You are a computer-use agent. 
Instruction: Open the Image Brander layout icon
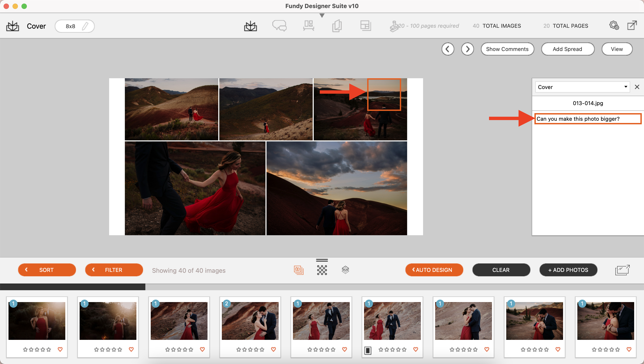click(x=366, y=26)
